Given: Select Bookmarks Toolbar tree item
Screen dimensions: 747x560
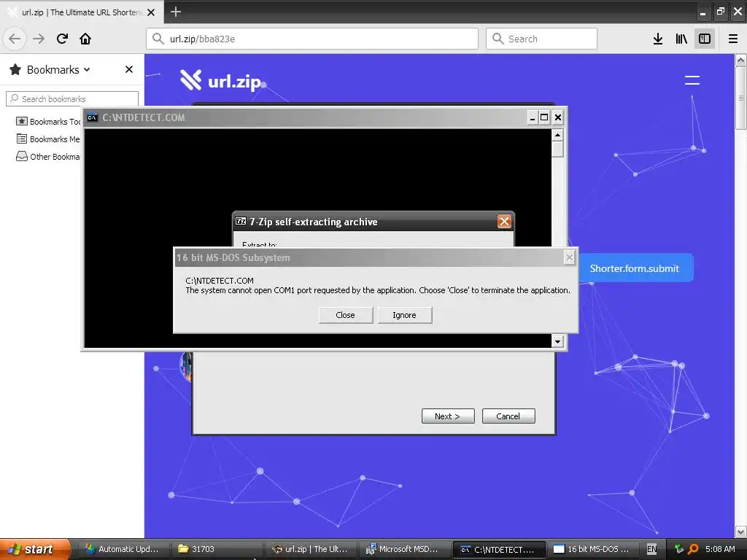Looking at the screenshot, I should tap(48, 122).
